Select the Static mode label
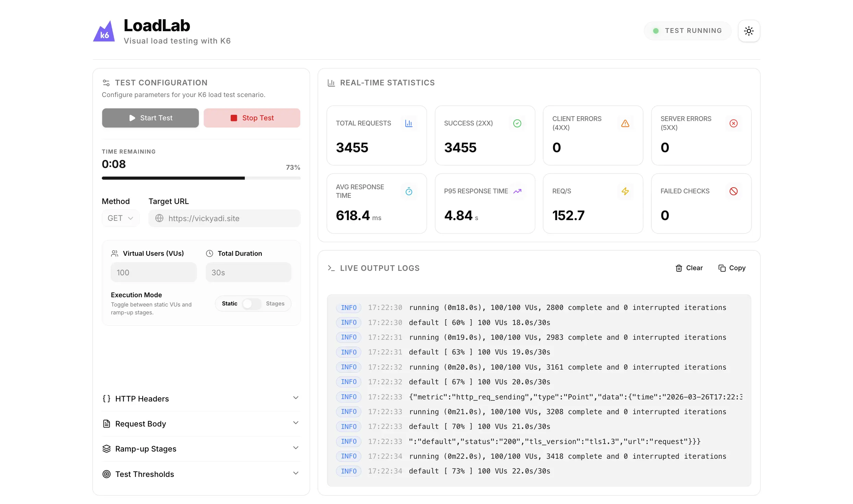This screenshot has height=504, width=853. point(229,304)
